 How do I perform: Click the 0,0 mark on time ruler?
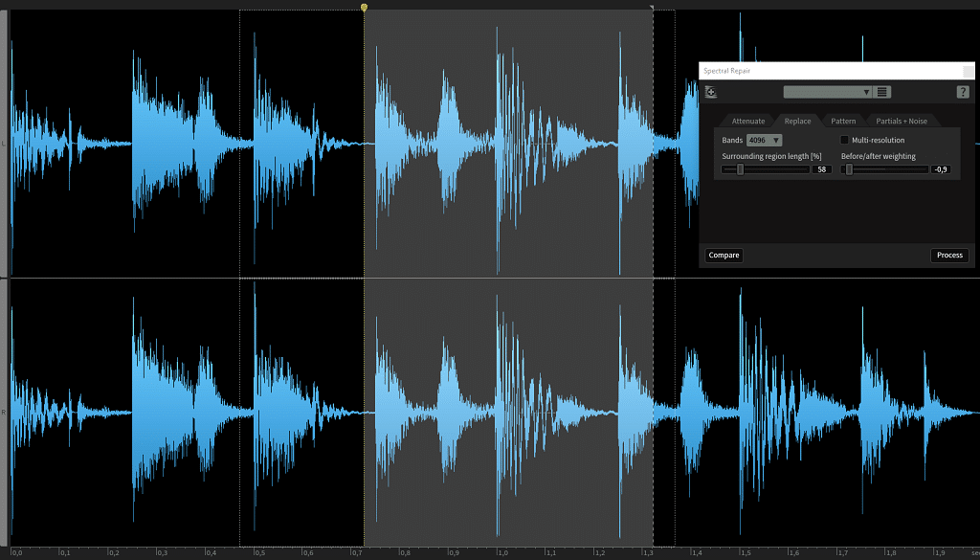coord(16,552)
